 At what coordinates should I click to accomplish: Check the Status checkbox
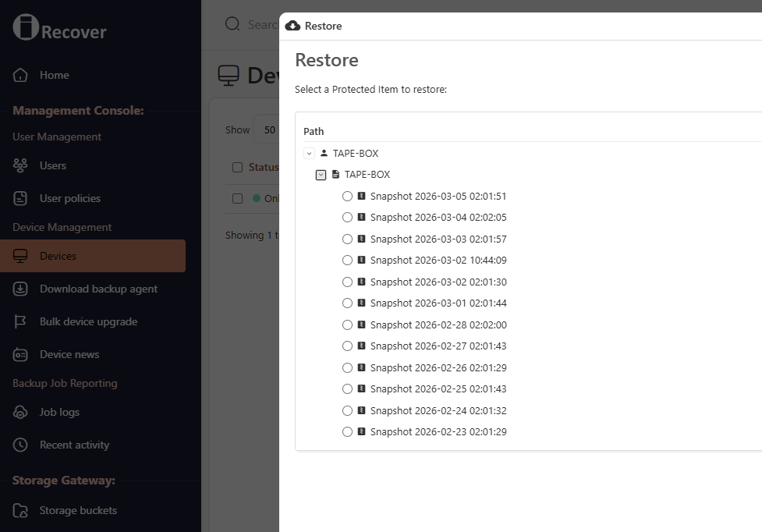click(238, 167)
